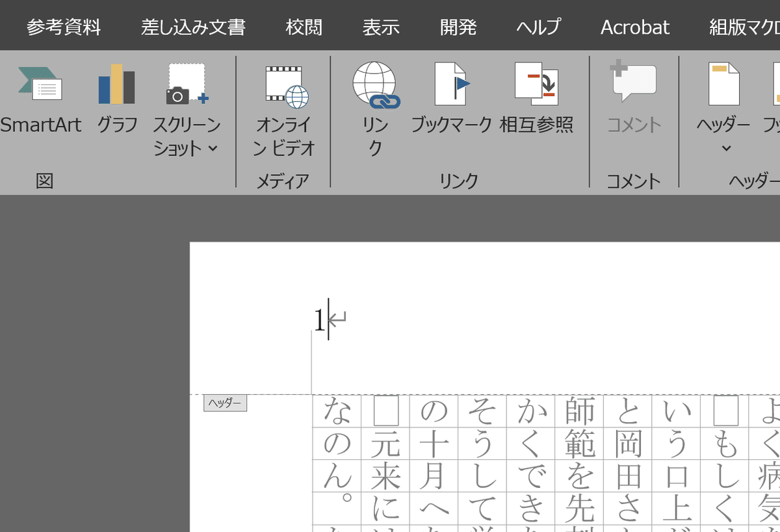This screenshot has height=532, width=780.
Task: Click the character 十 in the document
Action: (x=434, y=444)
